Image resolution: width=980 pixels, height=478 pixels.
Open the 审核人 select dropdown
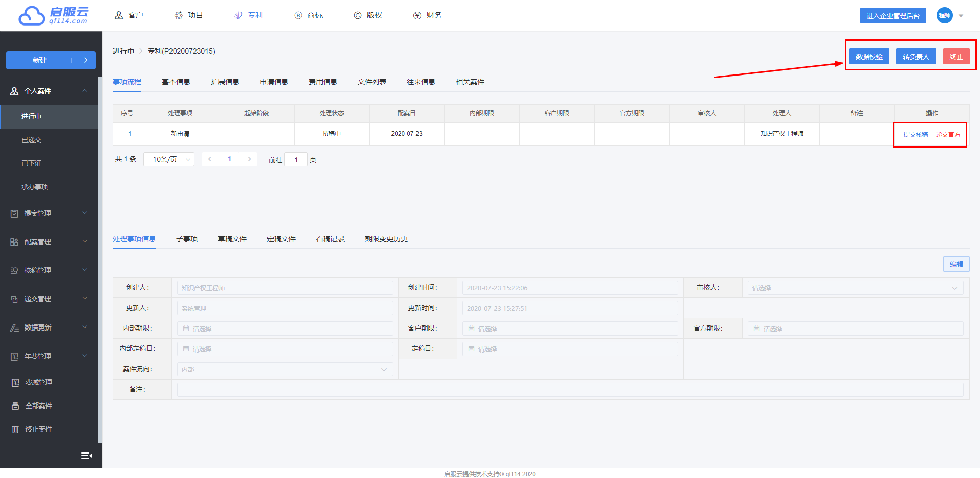coord(855,288)
